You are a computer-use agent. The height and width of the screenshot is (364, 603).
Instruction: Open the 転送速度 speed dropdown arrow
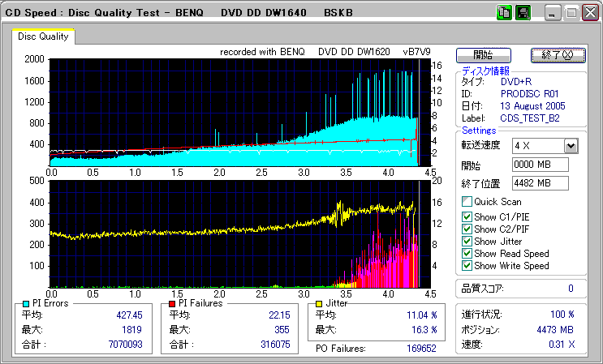(571, 146)
